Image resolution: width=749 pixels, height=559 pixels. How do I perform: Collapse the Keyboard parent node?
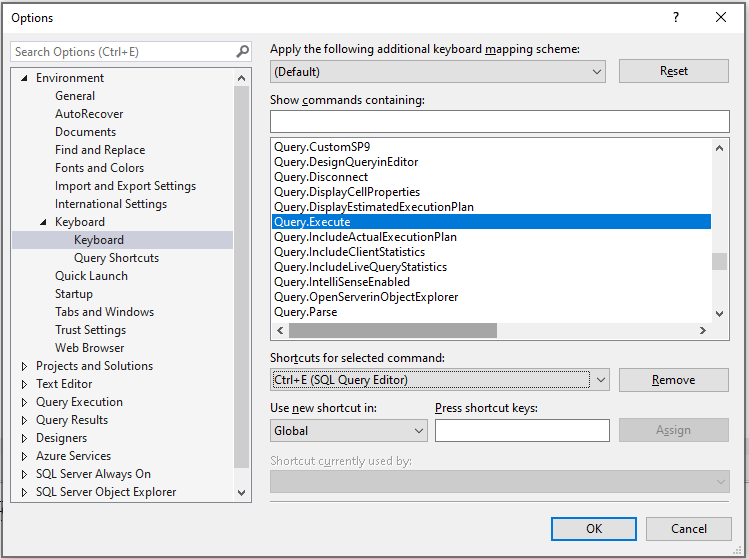[43, 222]
